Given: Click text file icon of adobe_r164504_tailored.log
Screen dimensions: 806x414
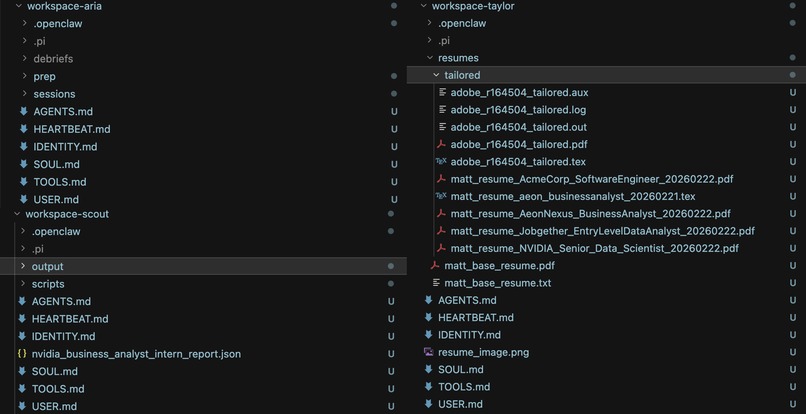Looking at the screenshot, I should coord(442,110).
